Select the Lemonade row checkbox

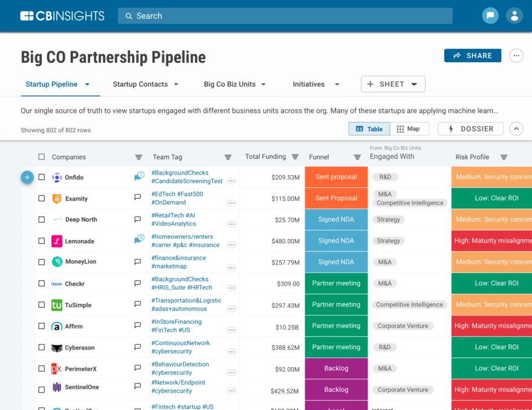click(41, 240)
